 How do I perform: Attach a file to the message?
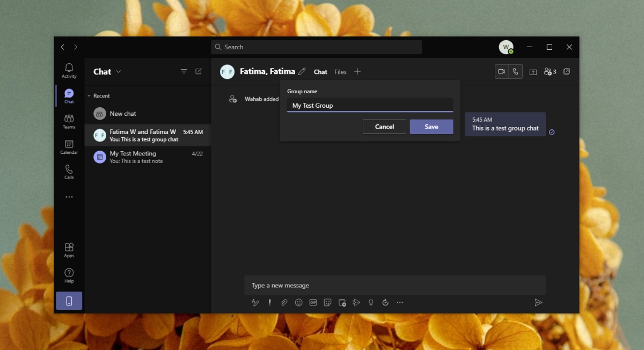(284, 302)
